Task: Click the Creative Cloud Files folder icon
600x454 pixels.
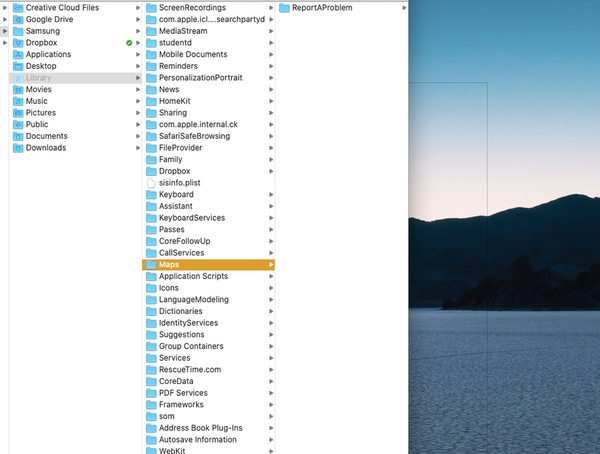Action: 17,8
